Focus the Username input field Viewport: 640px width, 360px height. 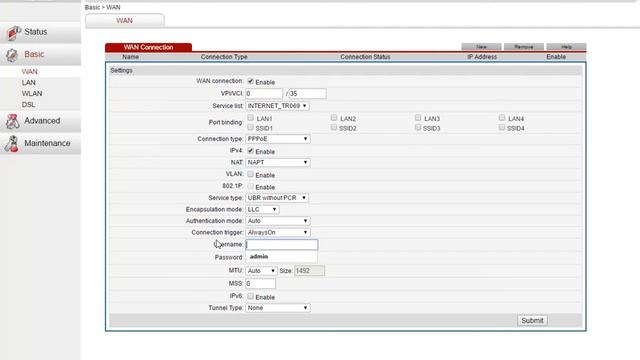tap(282, 244)
